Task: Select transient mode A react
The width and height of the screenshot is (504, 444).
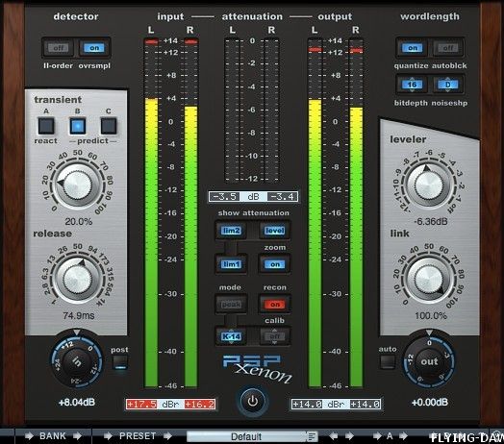Action: tap(46, 126)
